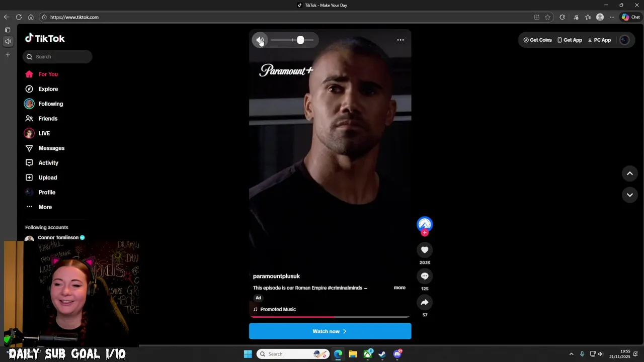Go to the Following feed
The height and width of the screenshot is (362, 644).
[50, 104]
